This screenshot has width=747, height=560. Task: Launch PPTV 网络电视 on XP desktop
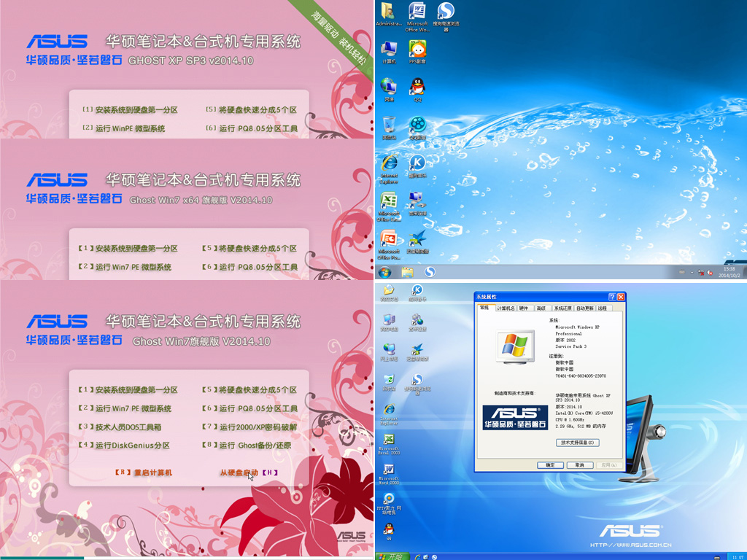[x=389, y=505]
